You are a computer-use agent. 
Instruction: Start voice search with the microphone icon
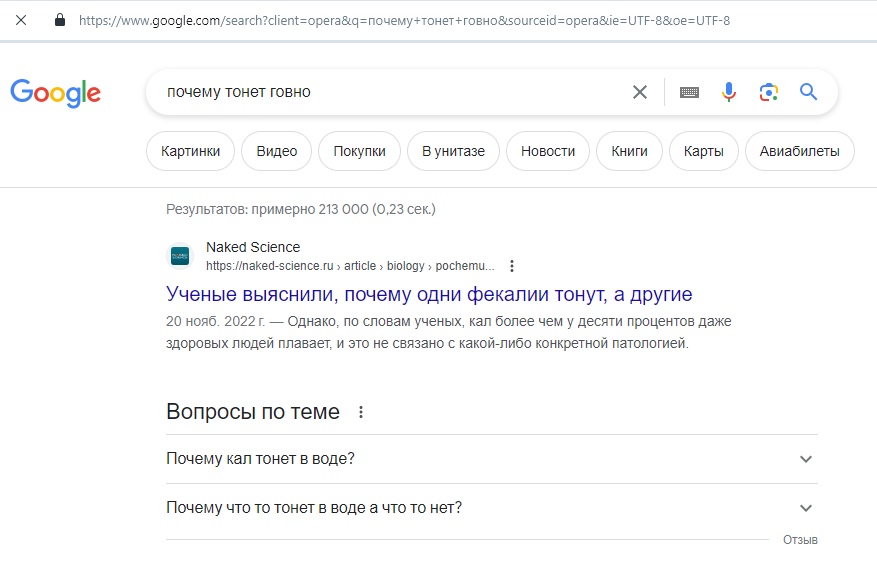tap(728, 92)
